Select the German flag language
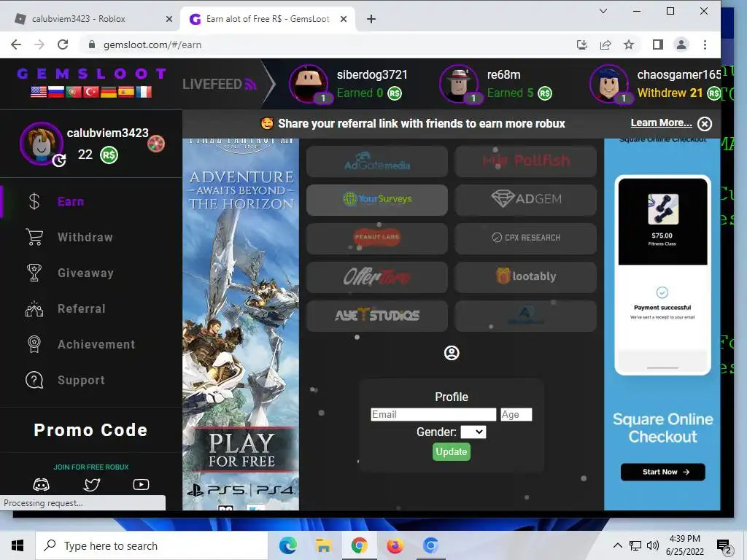747x560 pixels. 109,91
